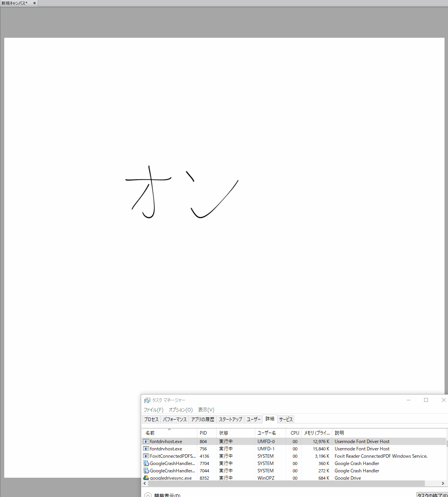The width and height of the screenshot is (448, 497).
Task: Click the UMFD-0 user name cell
Action: (x=266, y=442)
